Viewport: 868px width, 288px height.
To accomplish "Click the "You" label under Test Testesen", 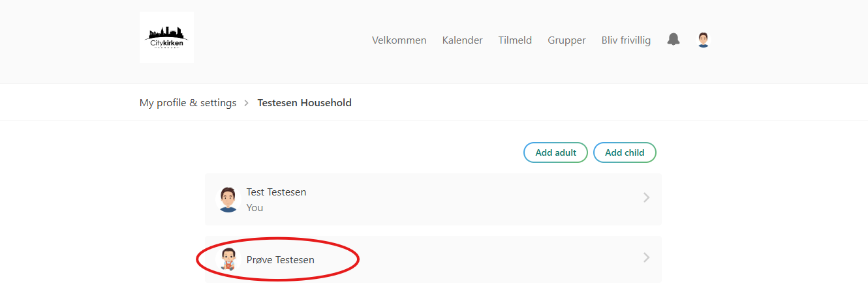I will coord(255,208).
